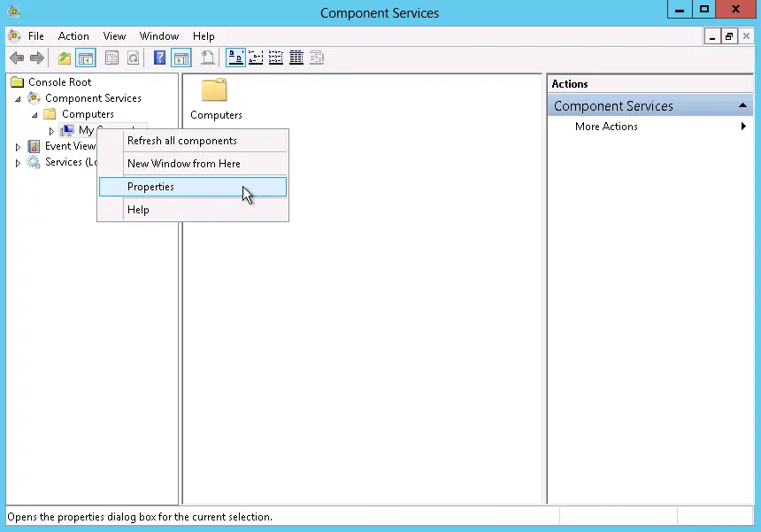Select Console Root in the tree
761x532 pixels.
(x=59, y=82)
